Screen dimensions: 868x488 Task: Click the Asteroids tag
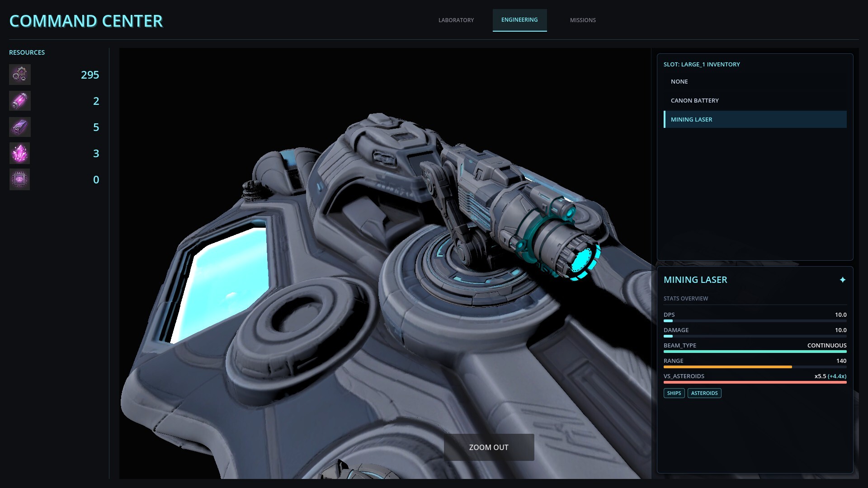coord(704,393)
